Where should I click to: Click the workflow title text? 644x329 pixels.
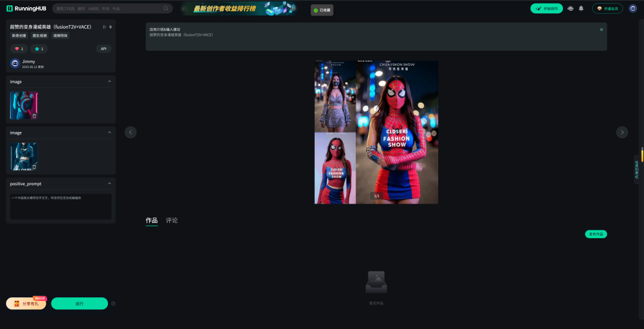(x=51, y=27)
